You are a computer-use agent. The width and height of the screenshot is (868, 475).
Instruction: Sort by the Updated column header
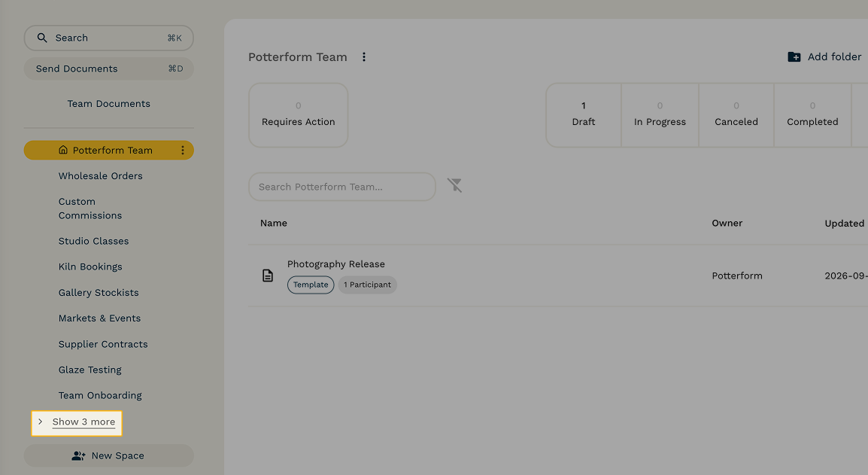point(844,224)
